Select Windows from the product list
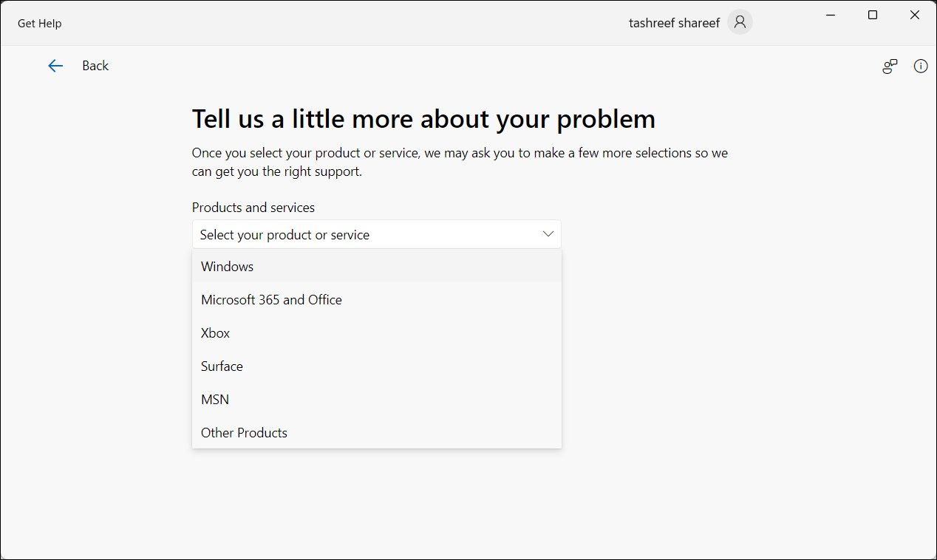 227,266
